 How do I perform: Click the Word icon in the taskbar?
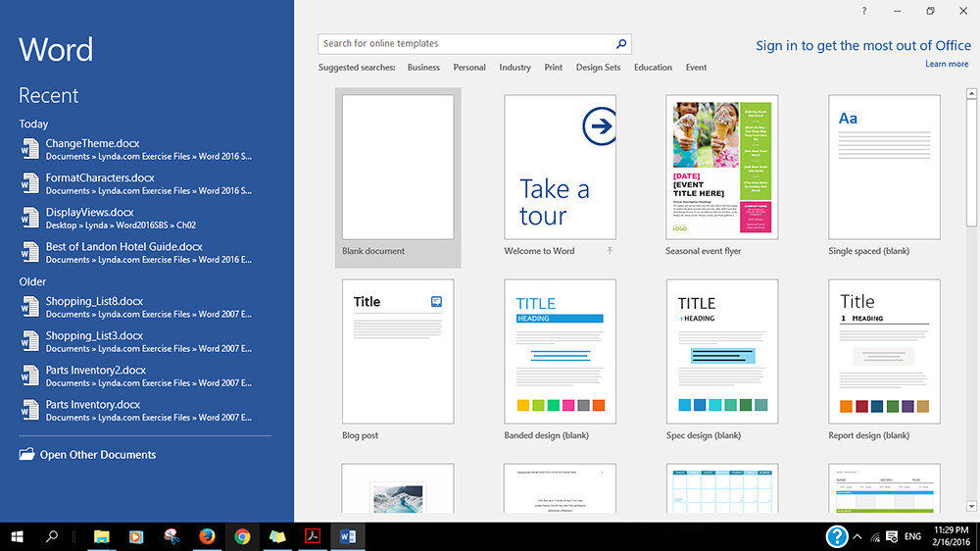click(x=348, y=536)
